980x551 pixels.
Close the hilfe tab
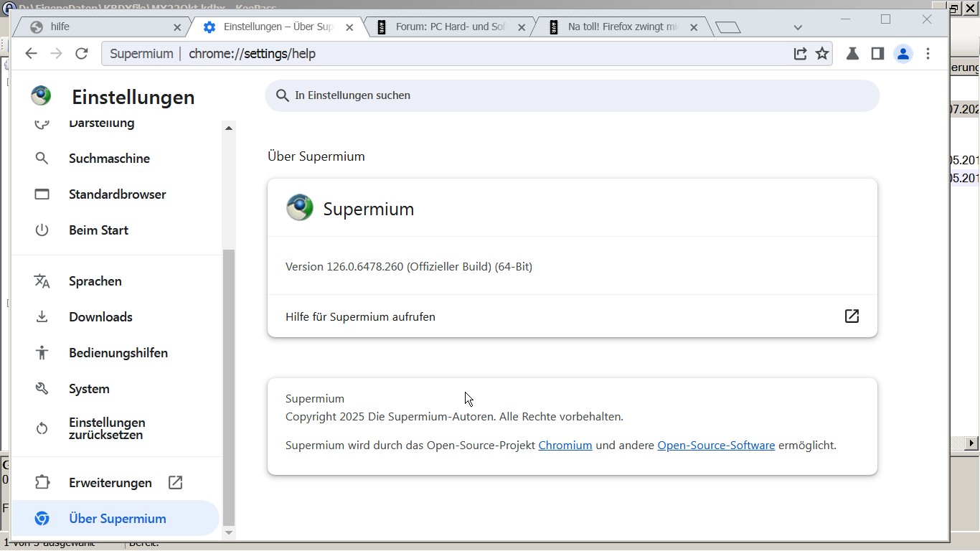pos(177,27)
